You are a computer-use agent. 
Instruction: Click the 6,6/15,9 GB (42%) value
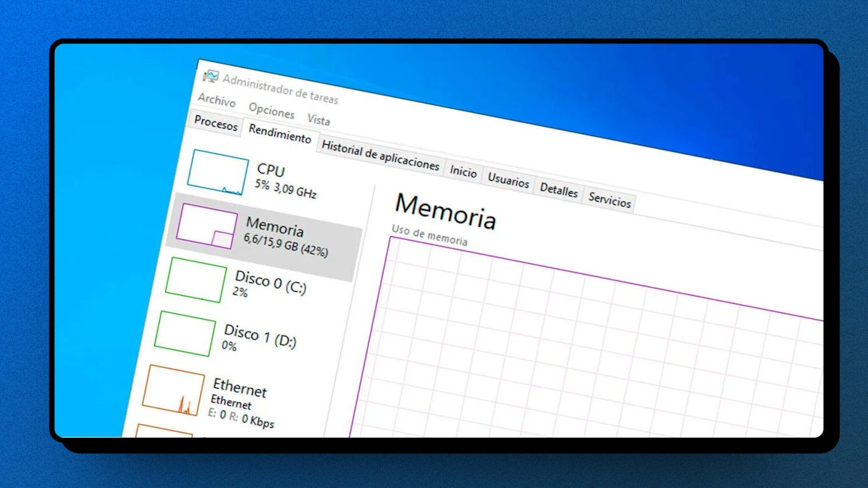point(286,246)
